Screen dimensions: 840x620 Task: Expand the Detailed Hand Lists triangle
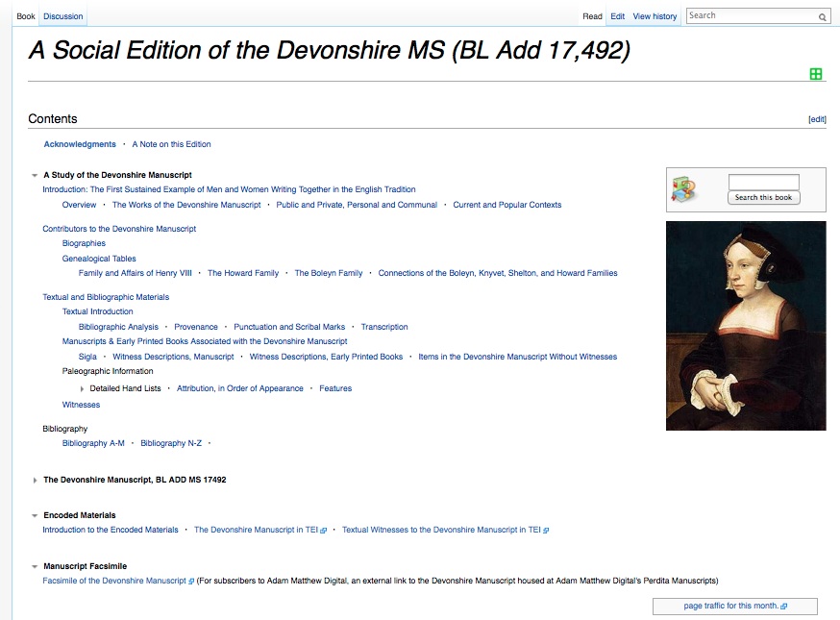click(x=82, y=389)
